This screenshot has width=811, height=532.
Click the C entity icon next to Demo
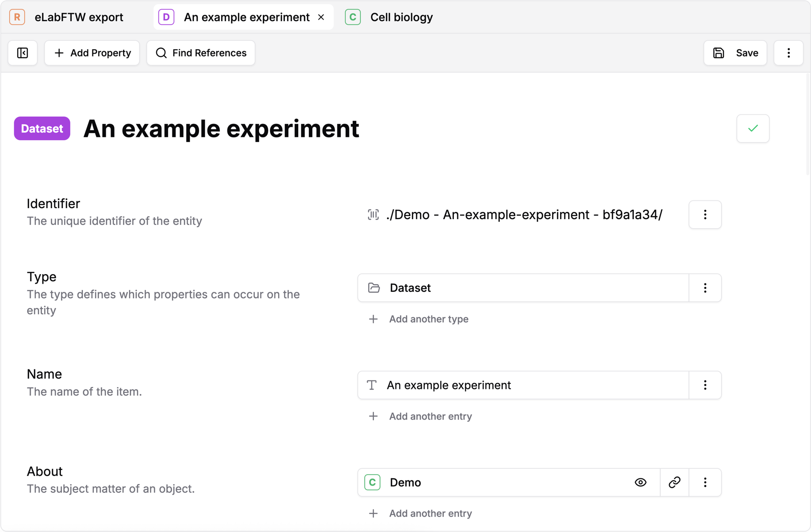pyautogui.click(x=372, y=482)
